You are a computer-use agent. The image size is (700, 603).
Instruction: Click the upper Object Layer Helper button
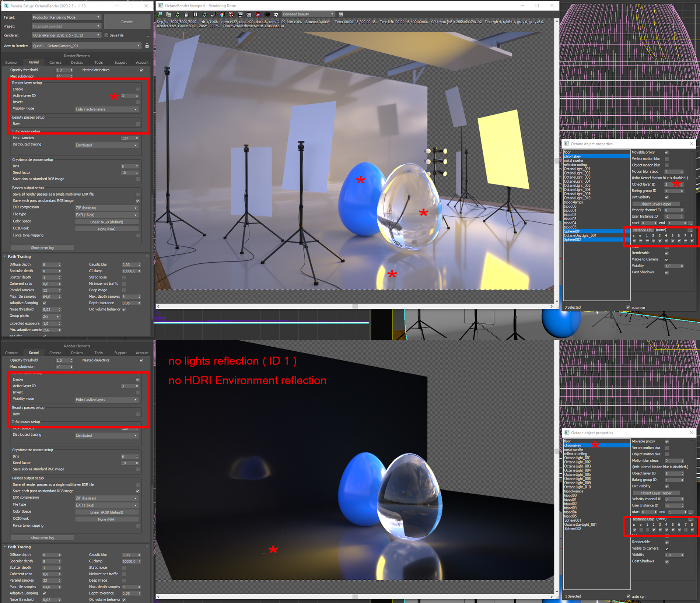pyautogui.click(x=656, y=204)
